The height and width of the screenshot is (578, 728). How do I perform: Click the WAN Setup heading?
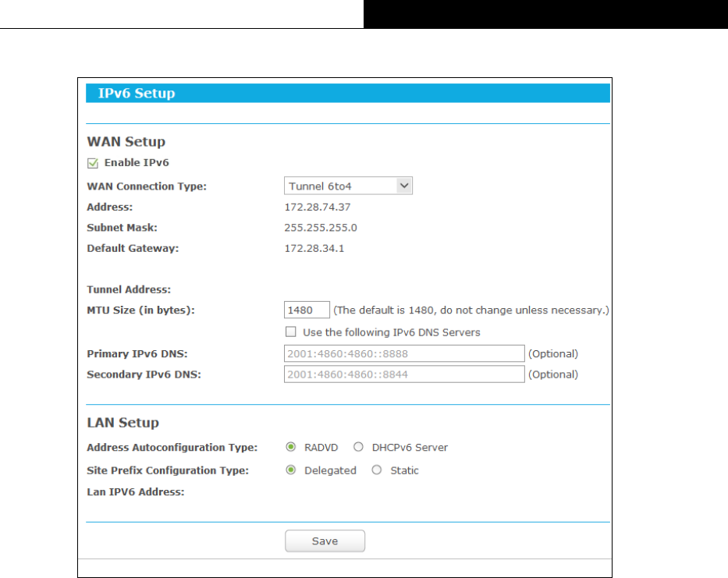[126, 142]
